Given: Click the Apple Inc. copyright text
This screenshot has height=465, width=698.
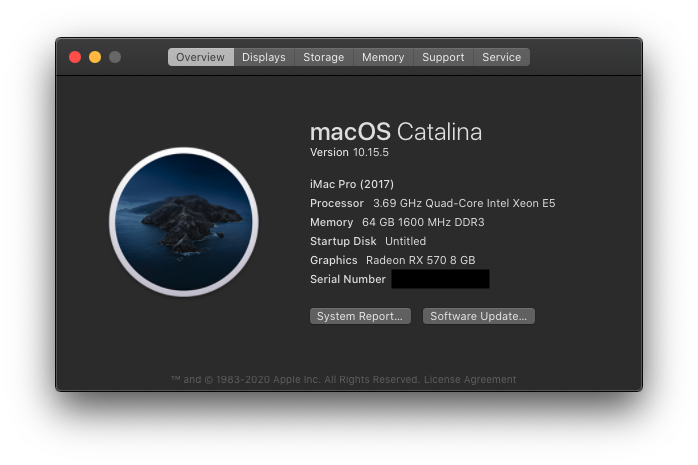Looking at the screenshot, I should click(296, 380).
